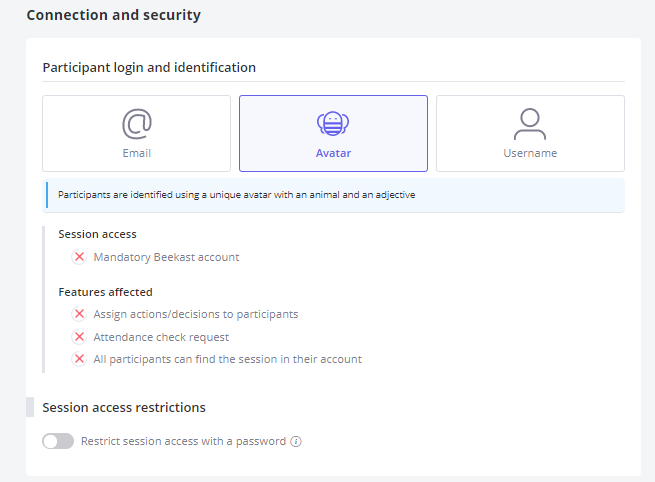Click the Attendance check request text
This screenshot has width=655, height=482.
coord(161,337)
